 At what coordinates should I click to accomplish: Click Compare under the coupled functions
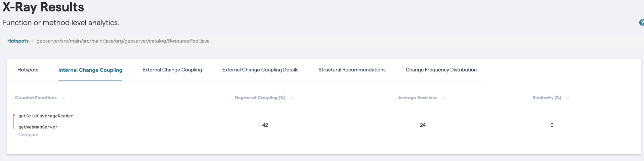tap(28, 135)
